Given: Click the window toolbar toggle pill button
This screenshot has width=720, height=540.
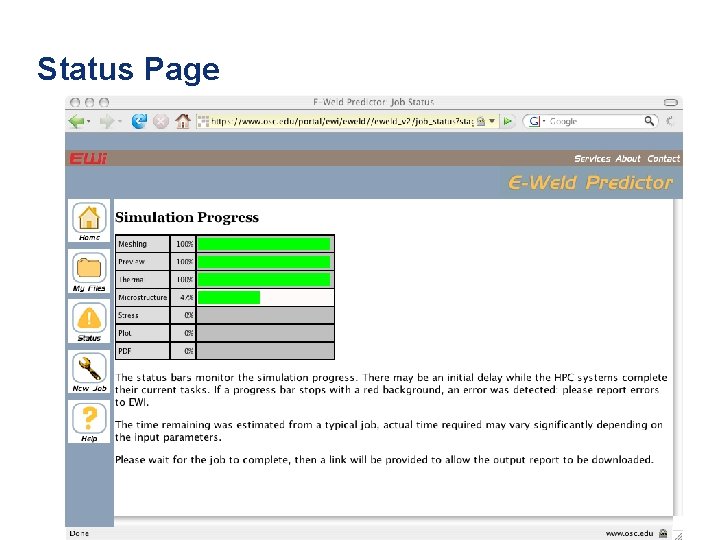Looking at the screenshot, I should (671, 102).
